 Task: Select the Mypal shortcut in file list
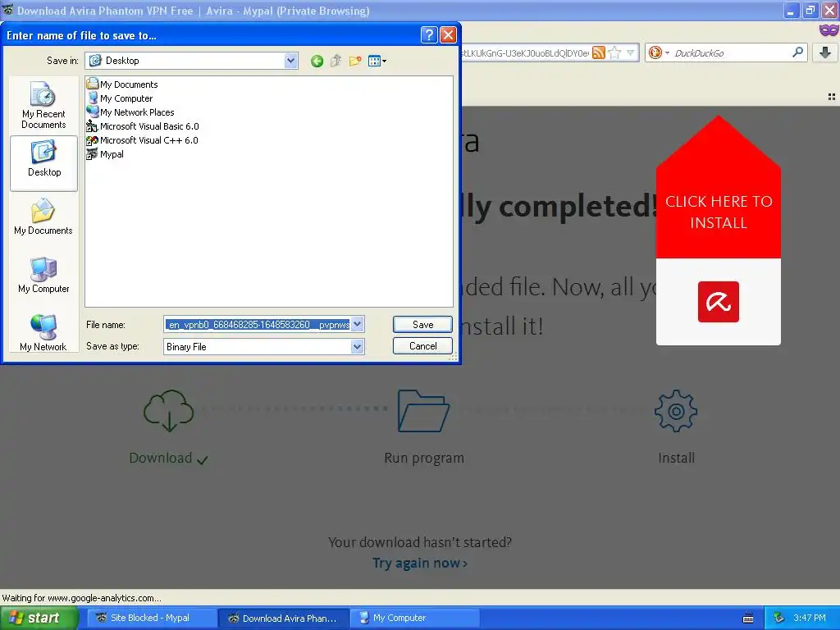click(x=106, y=153)
